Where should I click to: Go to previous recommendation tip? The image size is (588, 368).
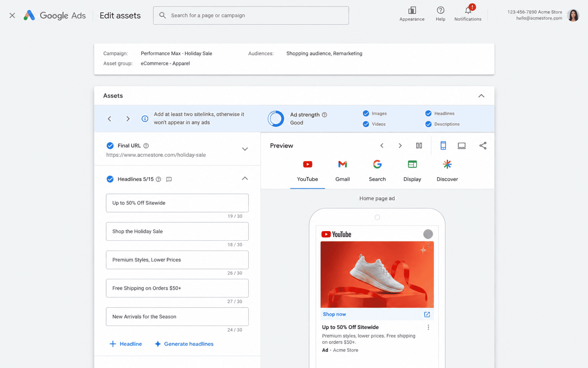tap(109, 119)
